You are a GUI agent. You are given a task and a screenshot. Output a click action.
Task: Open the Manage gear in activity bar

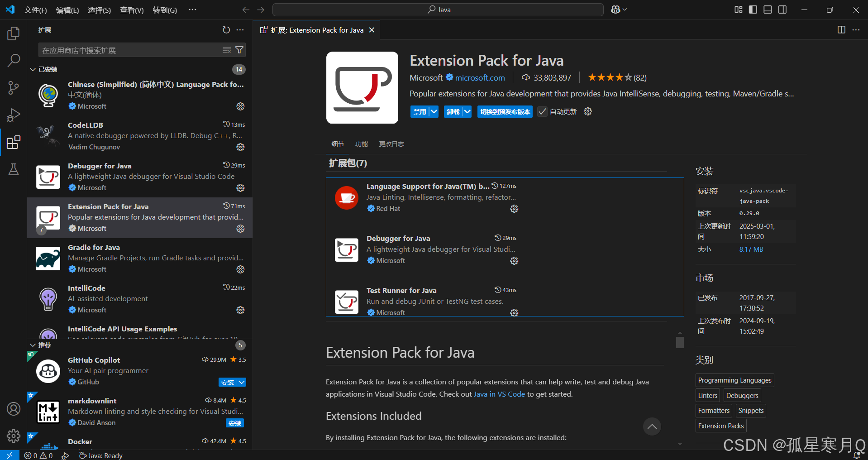14,436
